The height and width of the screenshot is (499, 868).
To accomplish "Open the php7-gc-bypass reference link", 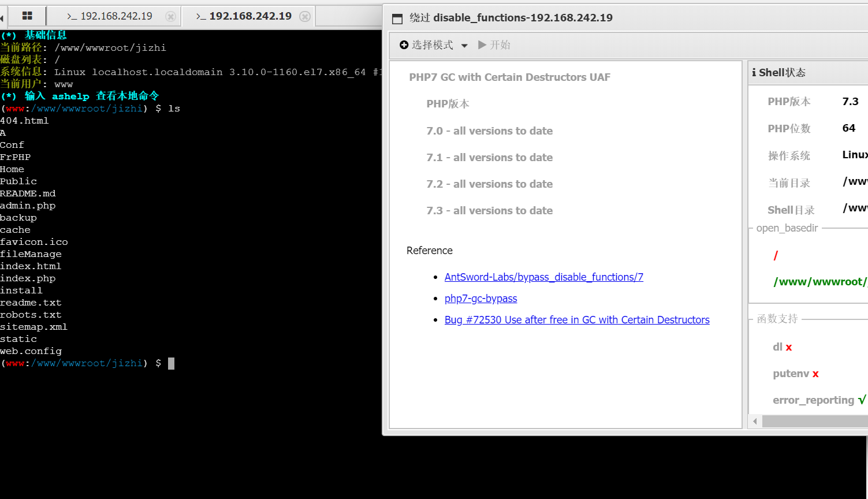I will pos(480,299).
